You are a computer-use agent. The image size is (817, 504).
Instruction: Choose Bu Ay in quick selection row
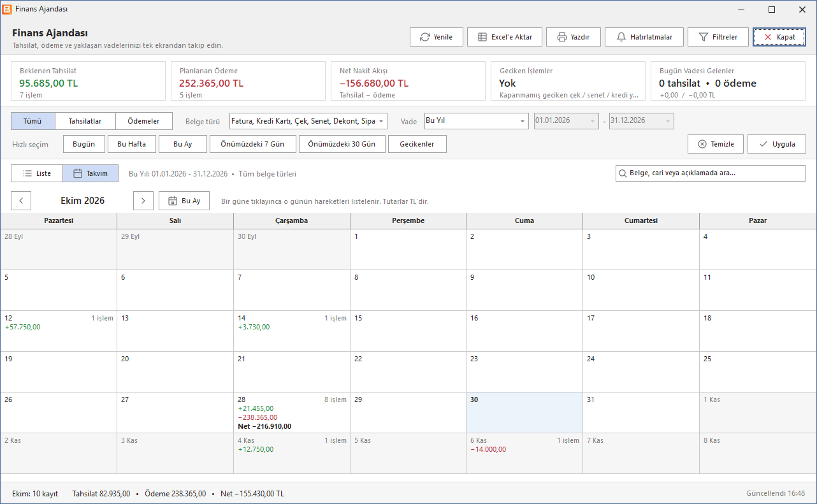(183, 144)
